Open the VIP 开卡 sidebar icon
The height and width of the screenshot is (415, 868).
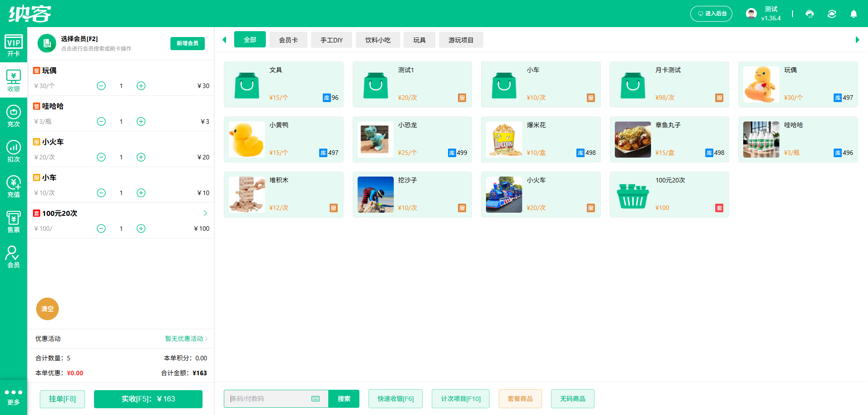14,46
